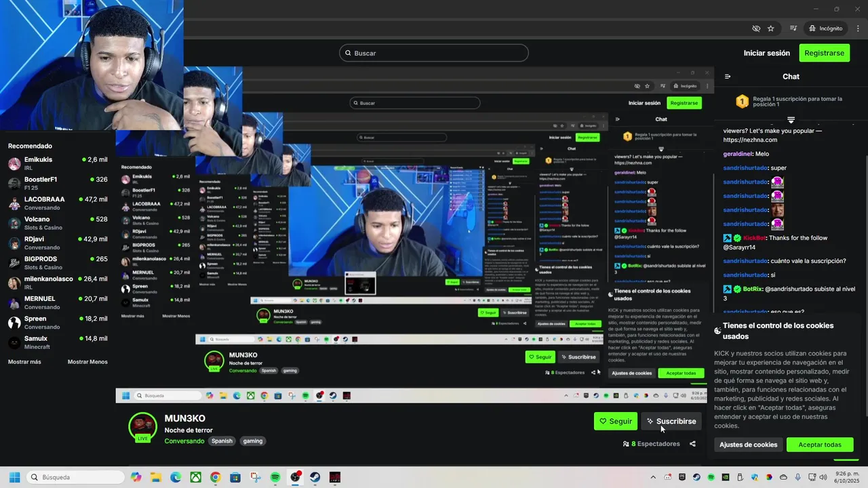Screen dimensions: 868x488
Task: Open Steam from the taskbar
Action: click(315, 477)
